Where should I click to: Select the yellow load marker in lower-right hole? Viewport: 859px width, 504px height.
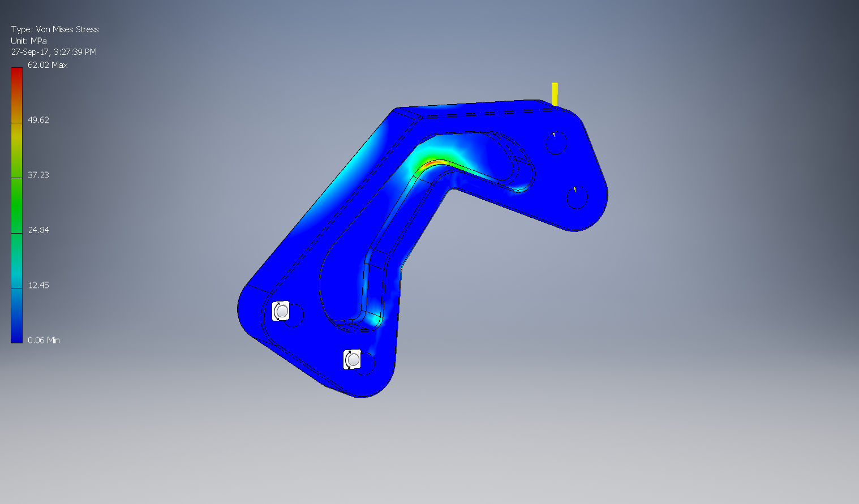[575, 189]
